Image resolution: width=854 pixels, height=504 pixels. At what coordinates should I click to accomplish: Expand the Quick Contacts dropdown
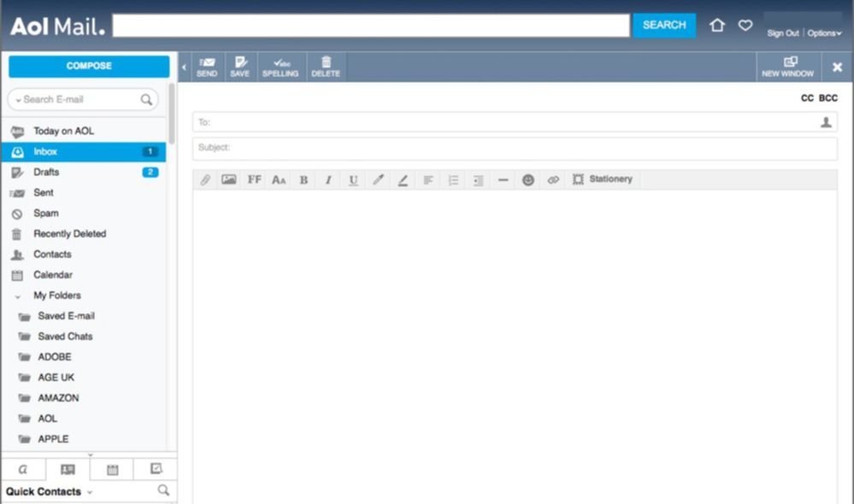(x=90, y=492)
